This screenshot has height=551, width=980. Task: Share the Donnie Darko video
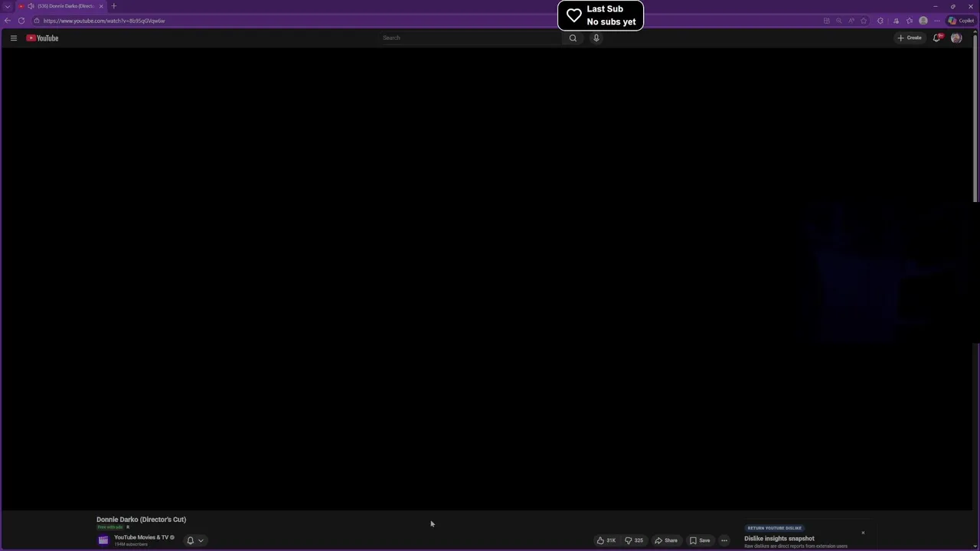(666, 540)
